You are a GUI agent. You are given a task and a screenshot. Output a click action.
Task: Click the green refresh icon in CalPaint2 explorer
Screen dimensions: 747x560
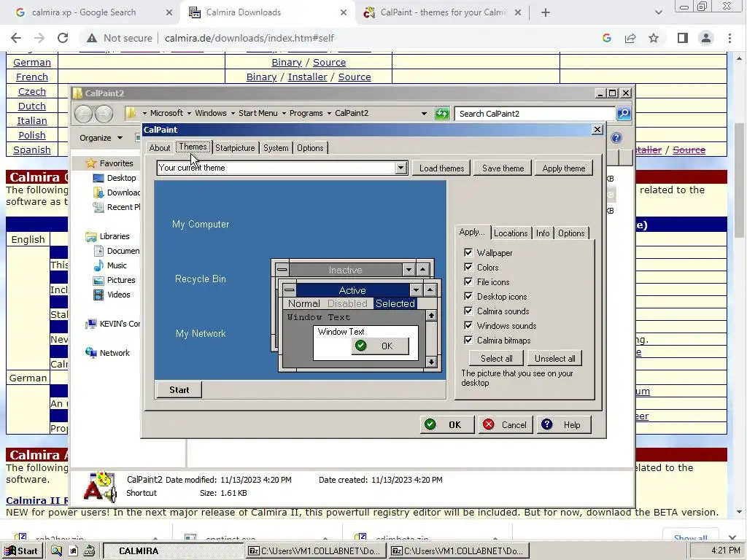[442, 114]
